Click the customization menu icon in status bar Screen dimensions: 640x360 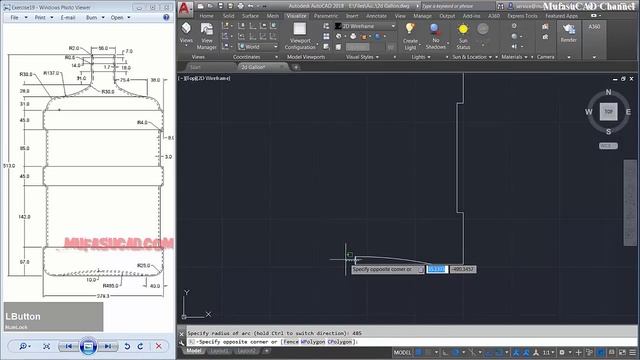633,352
